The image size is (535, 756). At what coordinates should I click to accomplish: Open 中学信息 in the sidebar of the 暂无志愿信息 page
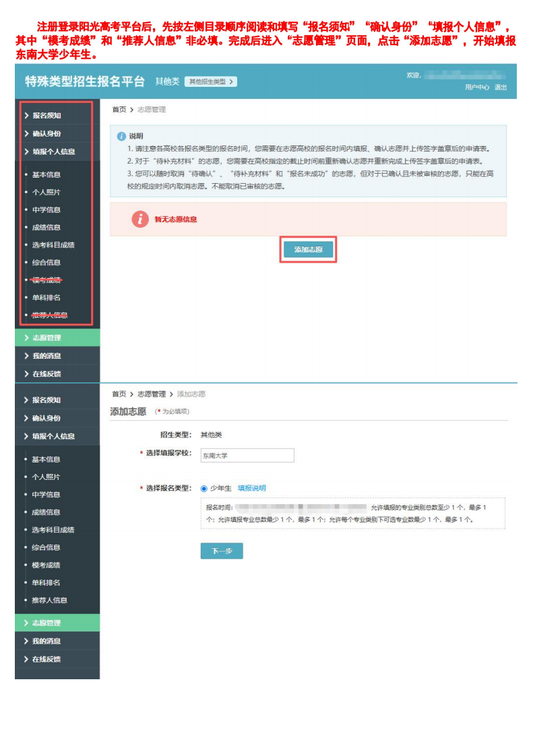point(46,210)
